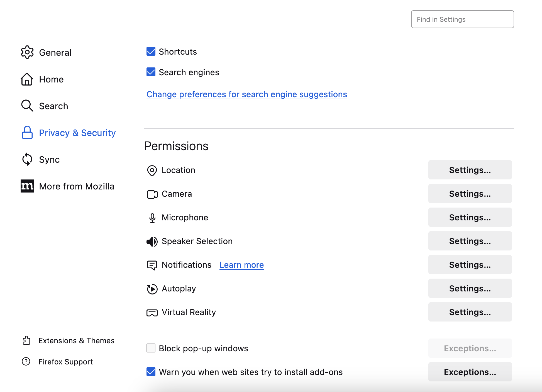Switch to the Sync settings section
The image size is (542, 392).
coord(49,159)
